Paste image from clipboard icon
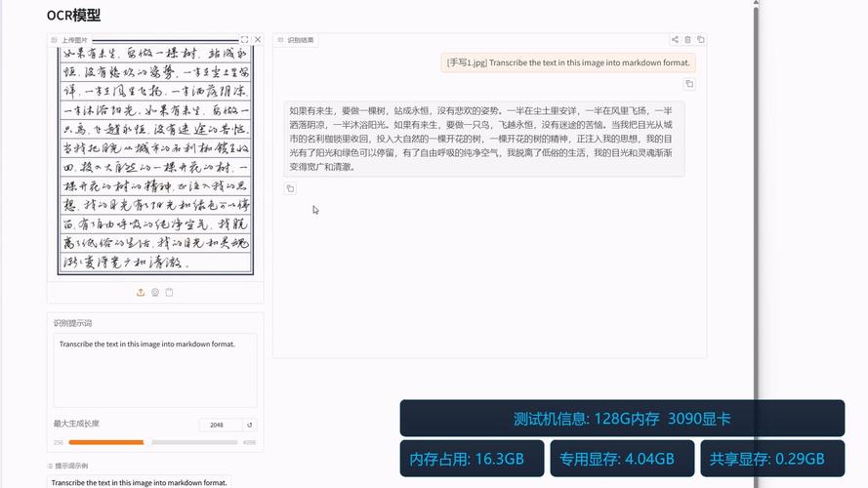The height and width of the screenshot is (488, 868). click(x=169, y=292)
